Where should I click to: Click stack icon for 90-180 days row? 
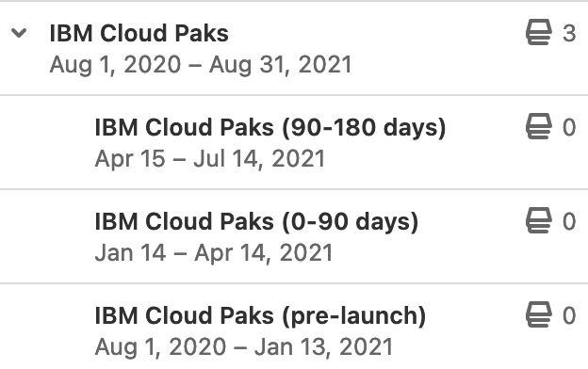pos(538,127)
